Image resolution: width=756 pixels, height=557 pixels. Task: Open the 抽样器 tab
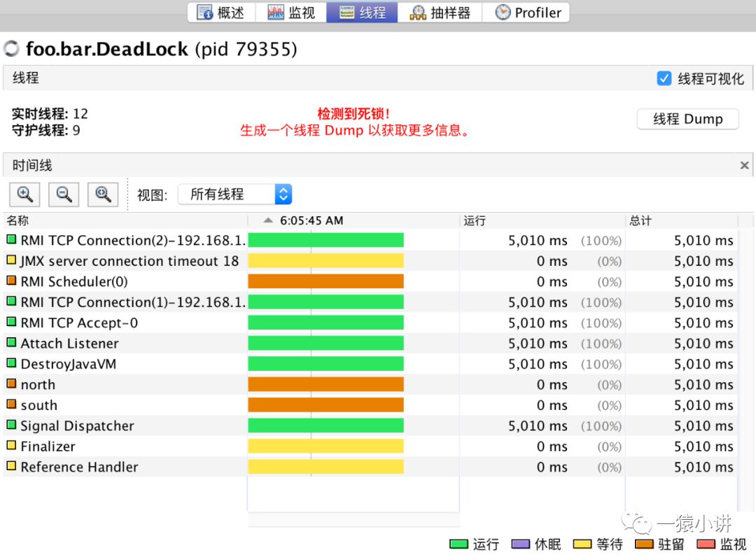[440, 13]
